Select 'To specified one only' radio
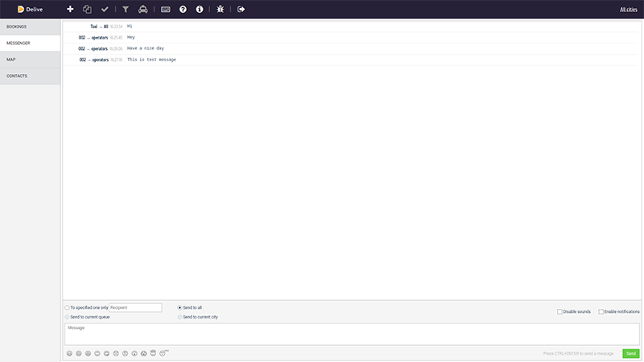 tap(67, 307)
